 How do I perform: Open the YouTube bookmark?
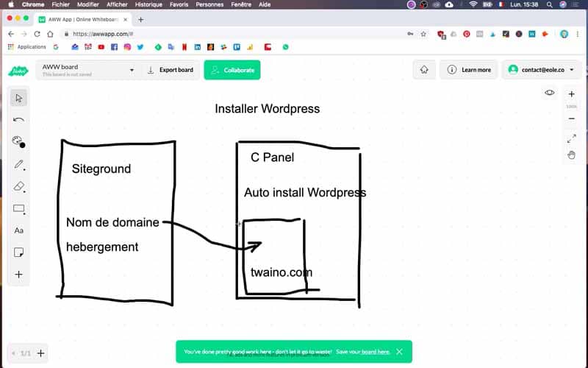[x=101, y=47]
